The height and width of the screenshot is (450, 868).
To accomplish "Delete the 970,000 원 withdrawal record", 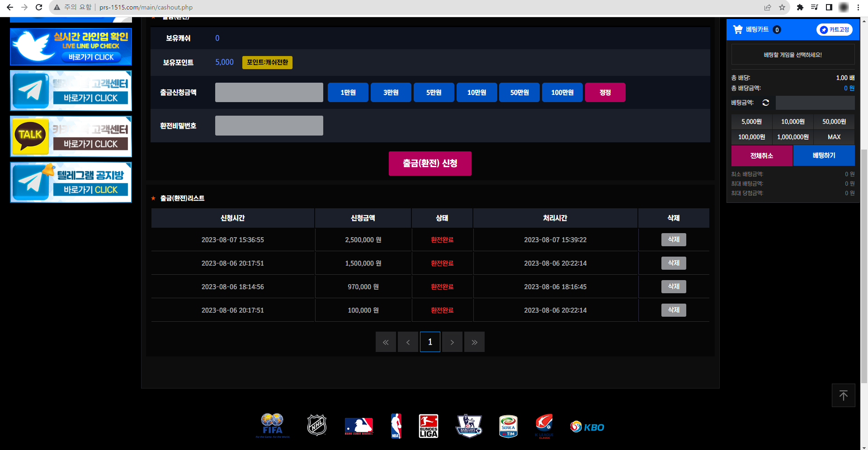I will 674,286.
